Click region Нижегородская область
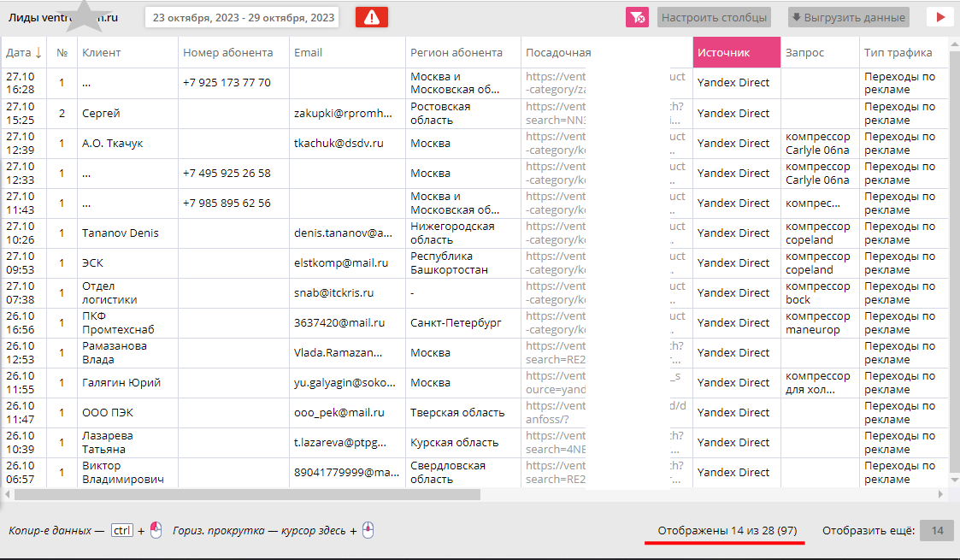 pyautogui.click(x=452, y=233)
